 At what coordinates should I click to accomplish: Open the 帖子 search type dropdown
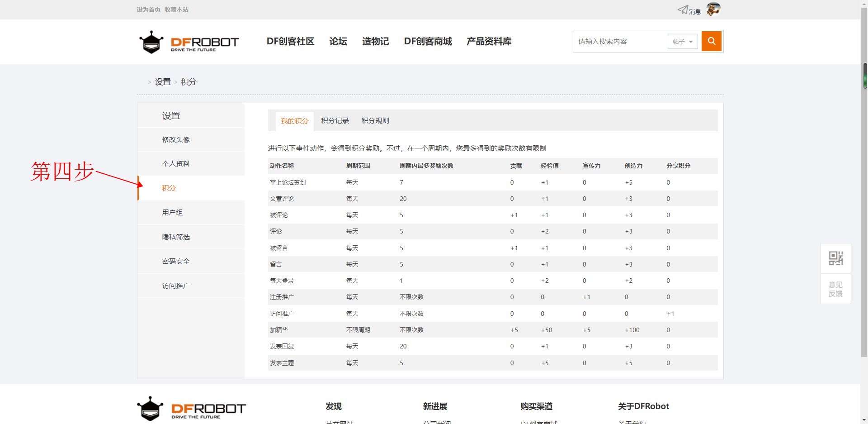coord(683,42)
